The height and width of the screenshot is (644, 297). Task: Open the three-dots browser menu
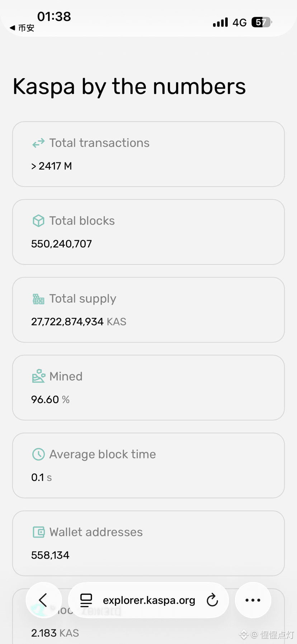click(253, 600)
